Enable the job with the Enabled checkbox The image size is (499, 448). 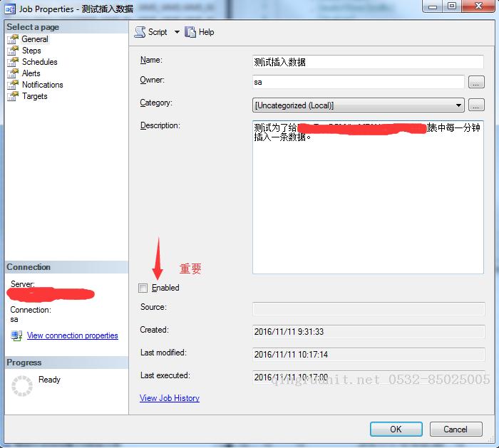[x=143, y=288]
